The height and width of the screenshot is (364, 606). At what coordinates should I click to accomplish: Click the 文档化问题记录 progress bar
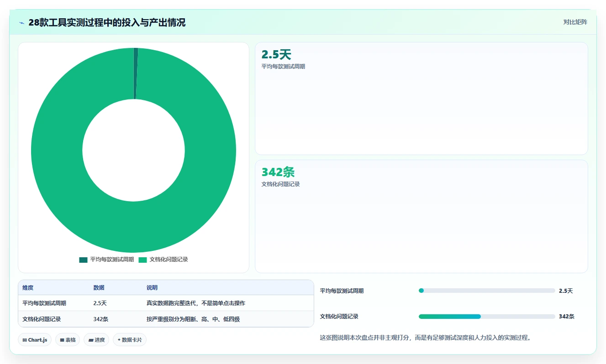487,317
